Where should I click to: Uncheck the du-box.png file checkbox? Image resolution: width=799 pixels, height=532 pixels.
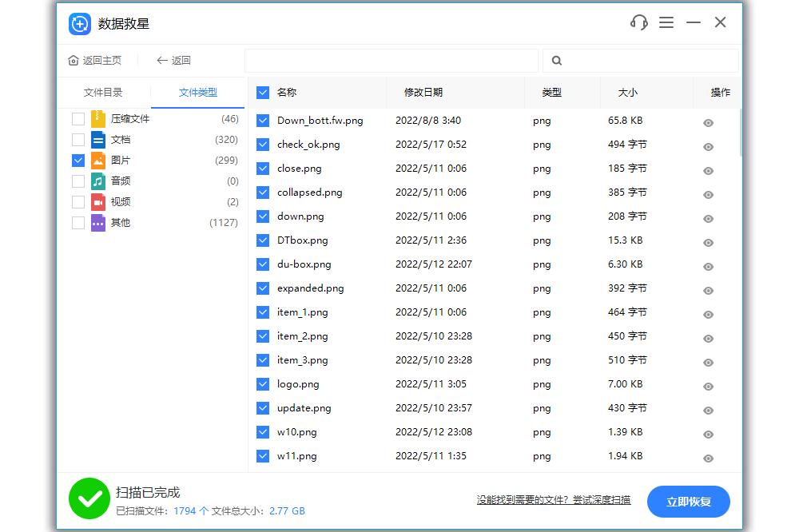coord(262,264)
